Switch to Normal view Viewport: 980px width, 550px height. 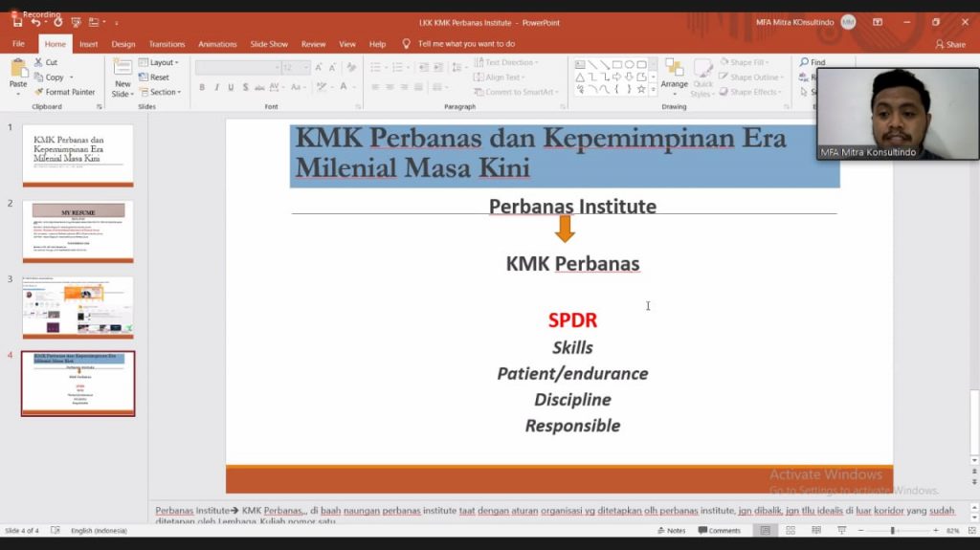(x=765, y=531)
